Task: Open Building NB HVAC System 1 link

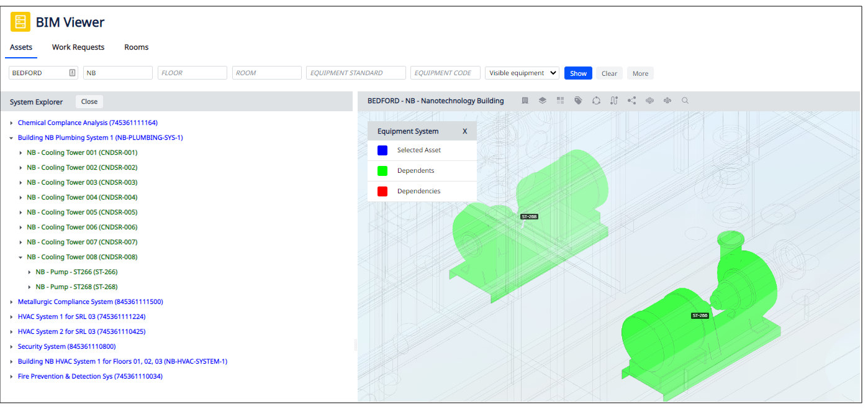Action: pos(122,362)
